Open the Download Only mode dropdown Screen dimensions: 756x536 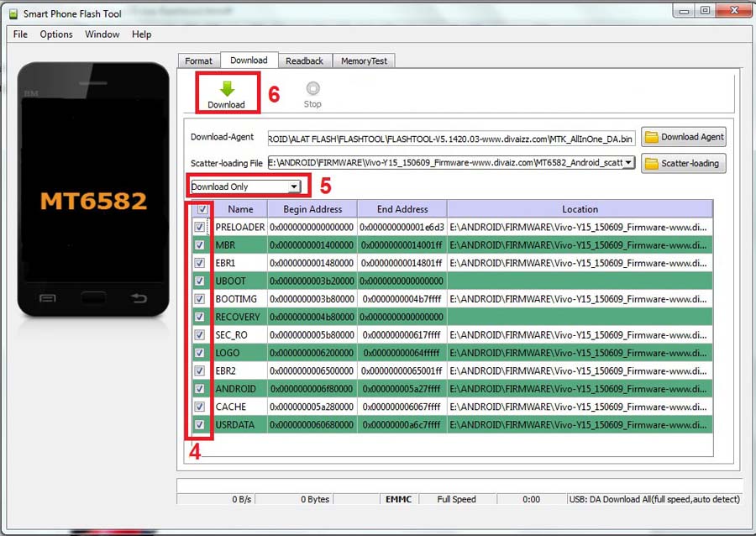[x=245, y=187]
